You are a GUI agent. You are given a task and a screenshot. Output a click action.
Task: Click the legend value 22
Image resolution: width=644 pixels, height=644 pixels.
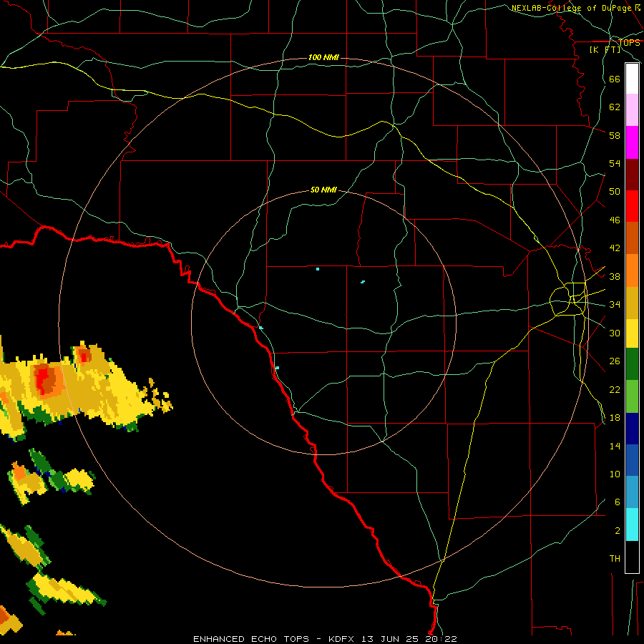(x=615, y=389)
